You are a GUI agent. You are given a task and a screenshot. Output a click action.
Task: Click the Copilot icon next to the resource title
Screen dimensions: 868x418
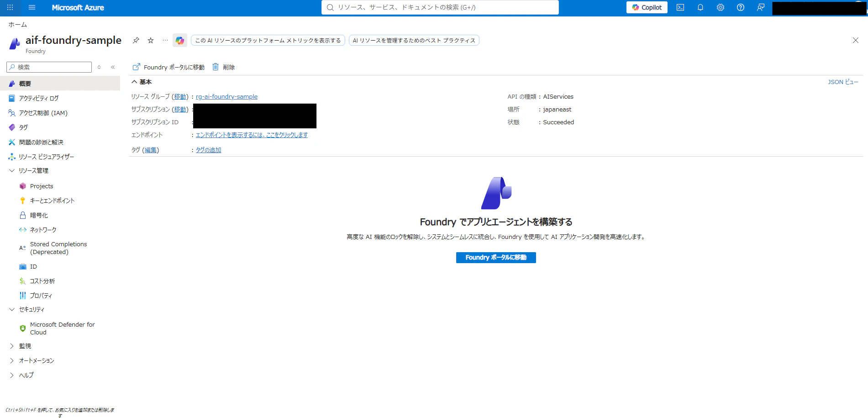[x=180, y=40]
